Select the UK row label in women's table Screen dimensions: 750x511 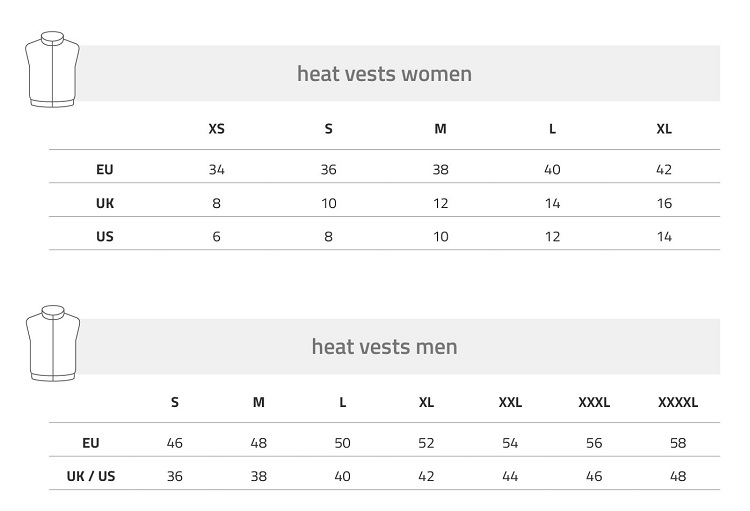coord(105,203)
